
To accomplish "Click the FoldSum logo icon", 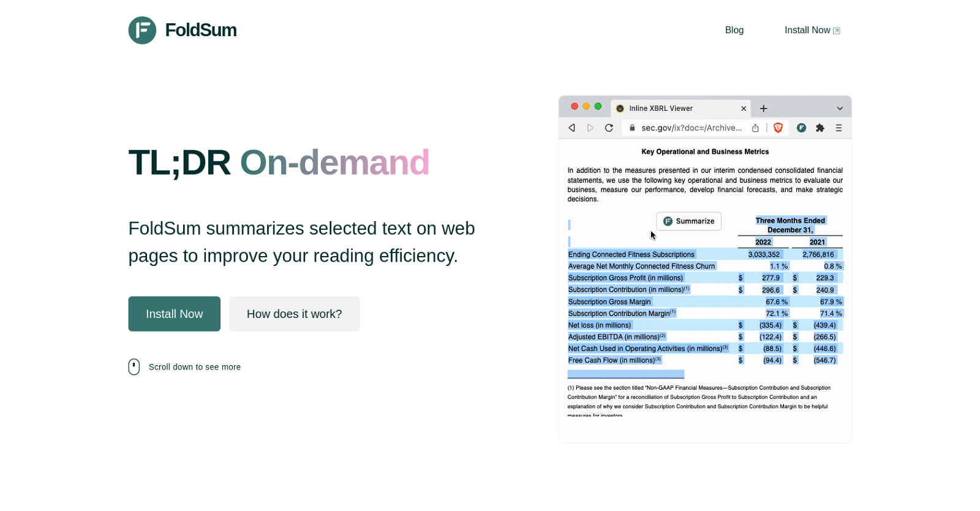I will (x=142, y=30).
